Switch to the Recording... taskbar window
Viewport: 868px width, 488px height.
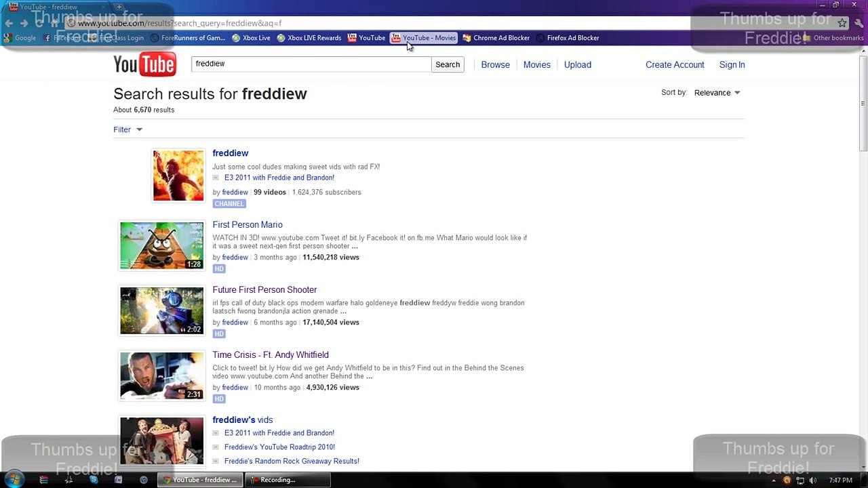tap(288, 480)
